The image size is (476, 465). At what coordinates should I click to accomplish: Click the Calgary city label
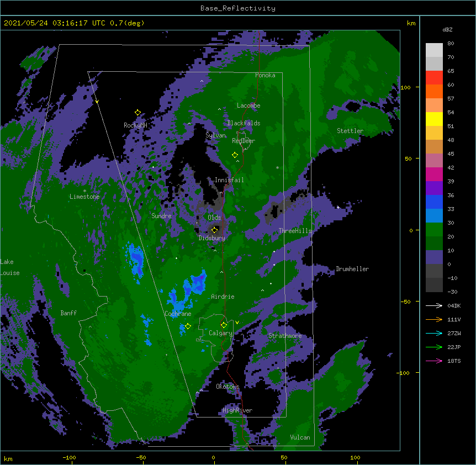click(x=220, y=333)
